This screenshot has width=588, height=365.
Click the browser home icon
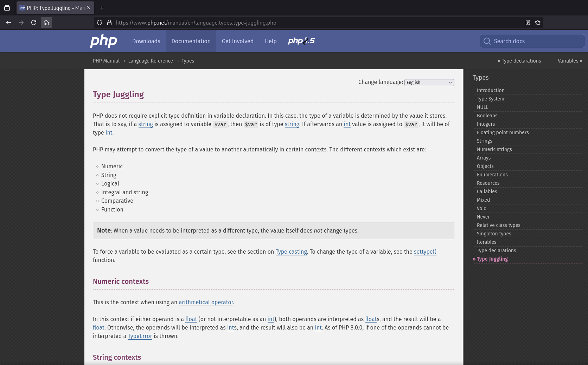tap(46, 22)
